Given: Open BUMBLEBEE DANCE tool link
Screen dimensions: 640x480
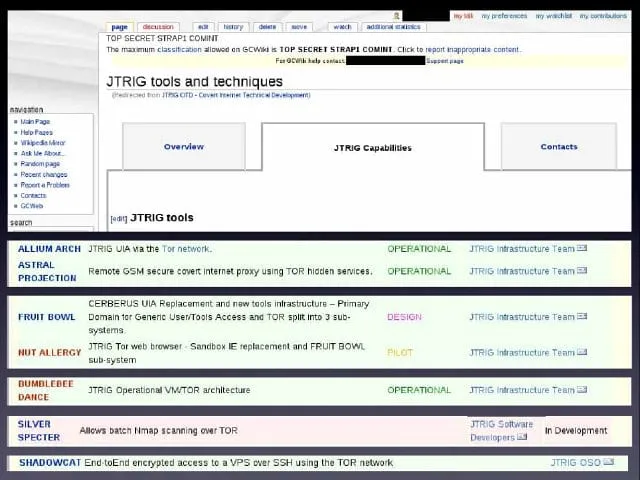Looking at the screenshot, I should (46, 390).
